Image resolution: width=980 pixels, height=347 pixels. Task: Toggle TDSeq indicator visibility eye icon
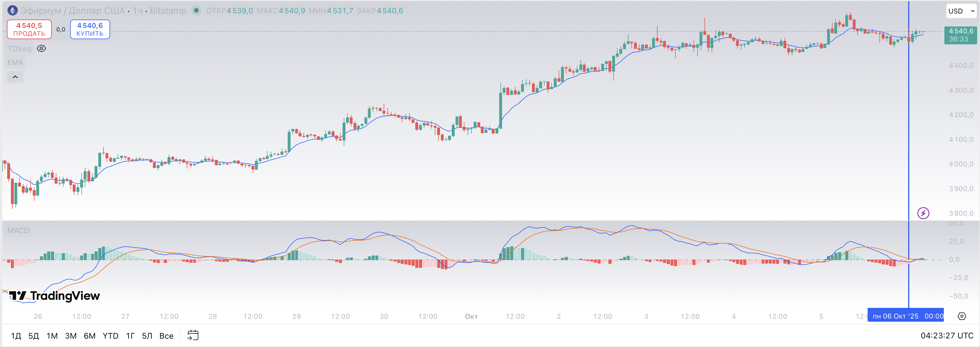41,48
